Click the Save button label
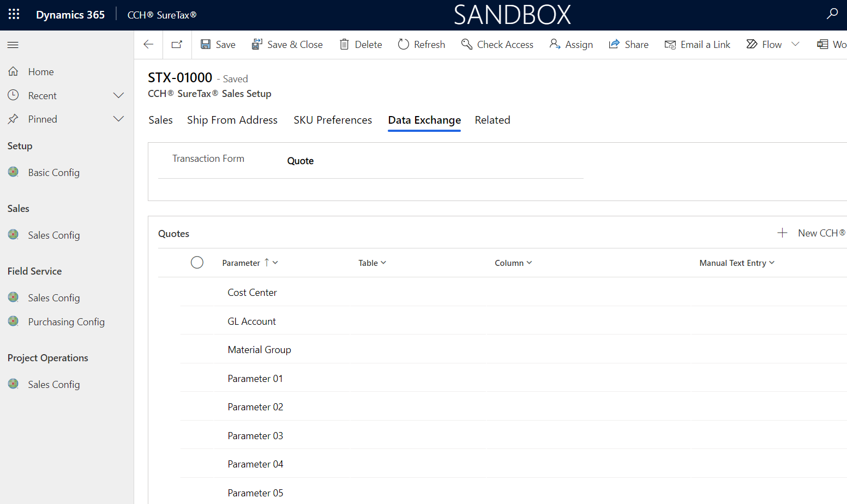847x504 pixels. [226, 45]
